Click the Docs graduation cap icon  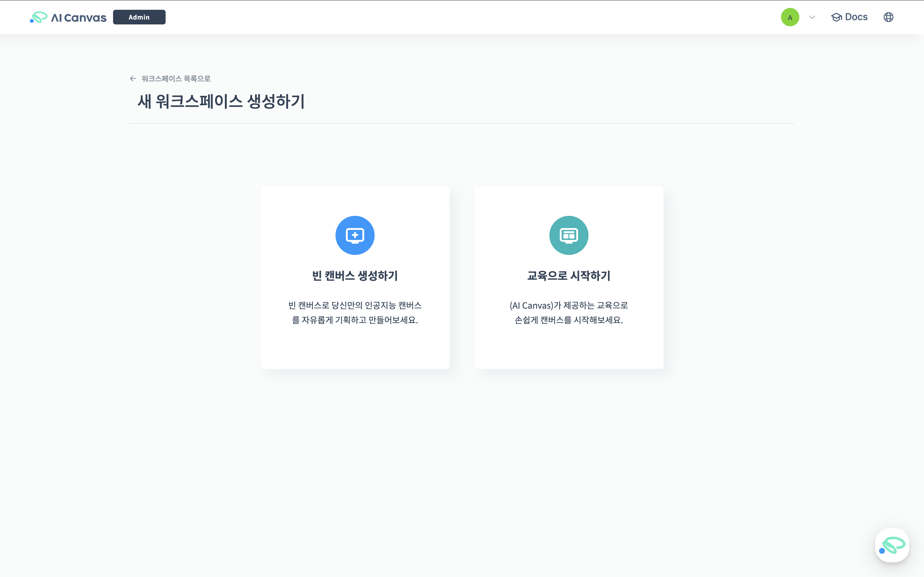[836, 17]
